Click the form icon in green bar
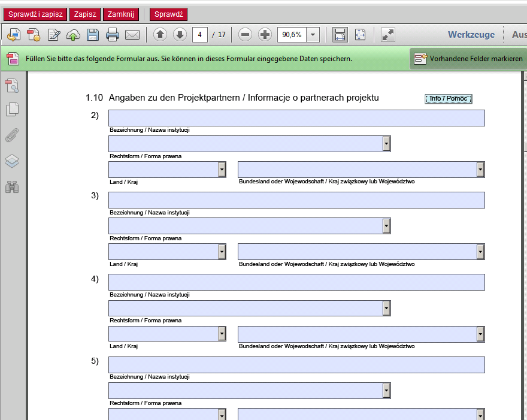The height and width of the screenshot is (420, 527). click(x=13, y=59)
